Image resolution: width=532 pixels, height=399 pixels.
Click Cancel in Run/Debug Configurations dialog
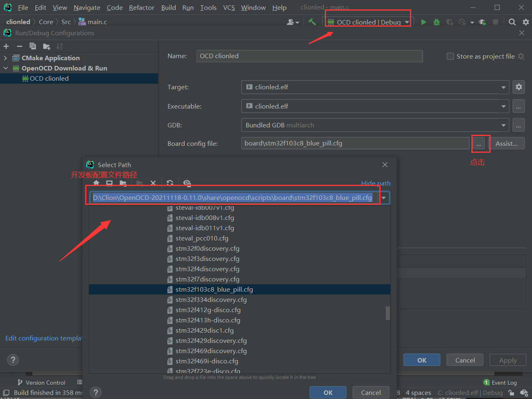[465, 360]
